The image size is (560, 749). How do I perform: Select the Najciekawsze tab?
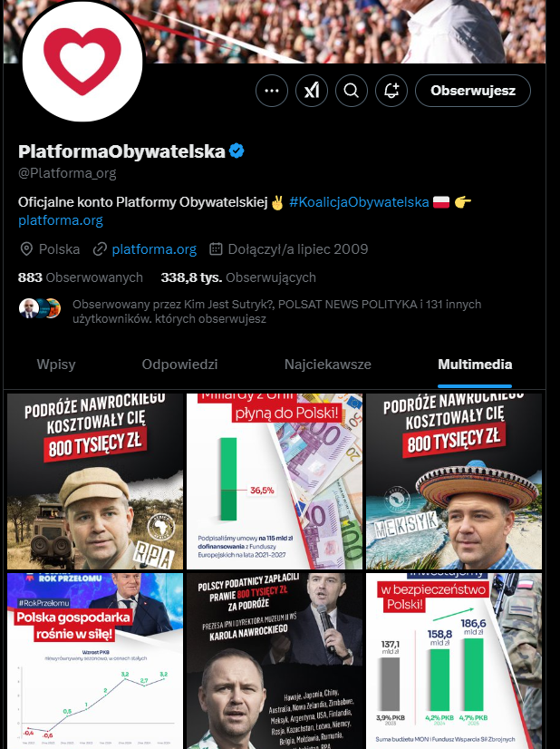[x=328, y=365]
